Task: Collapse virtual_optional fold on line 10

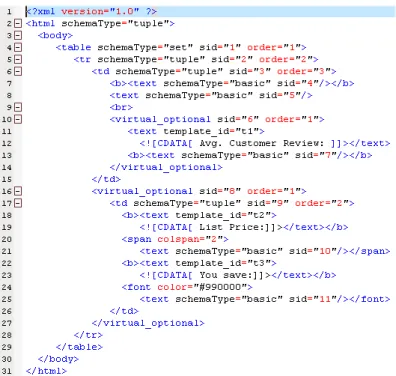Action: coord(18,119)
